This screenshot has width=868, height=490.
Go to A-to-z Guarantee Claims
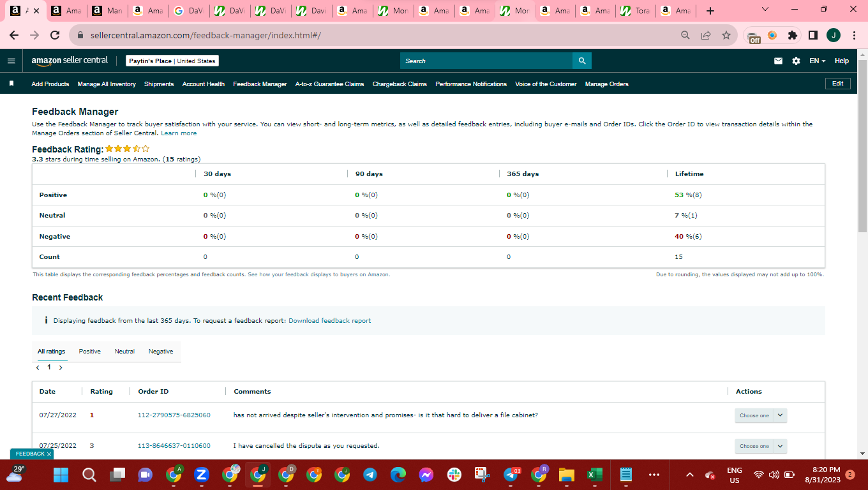(x=329, y=84)
